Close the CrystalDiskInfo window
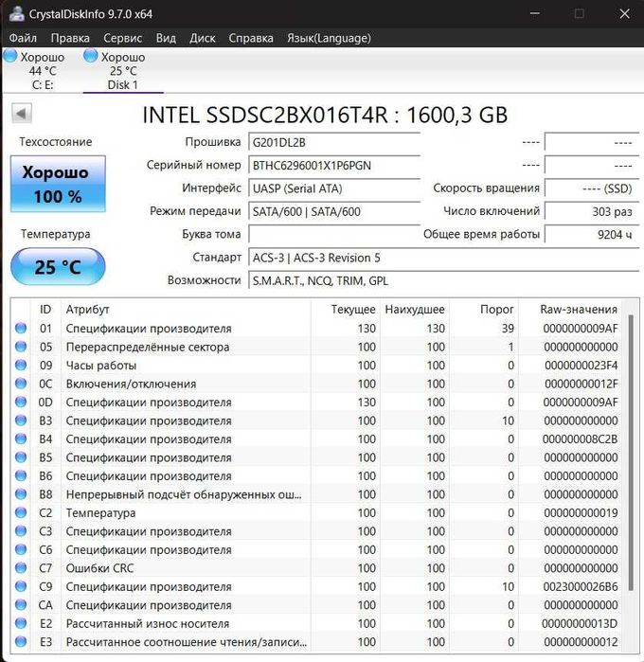This screenshot has width=644, height=662. (624, 14)
